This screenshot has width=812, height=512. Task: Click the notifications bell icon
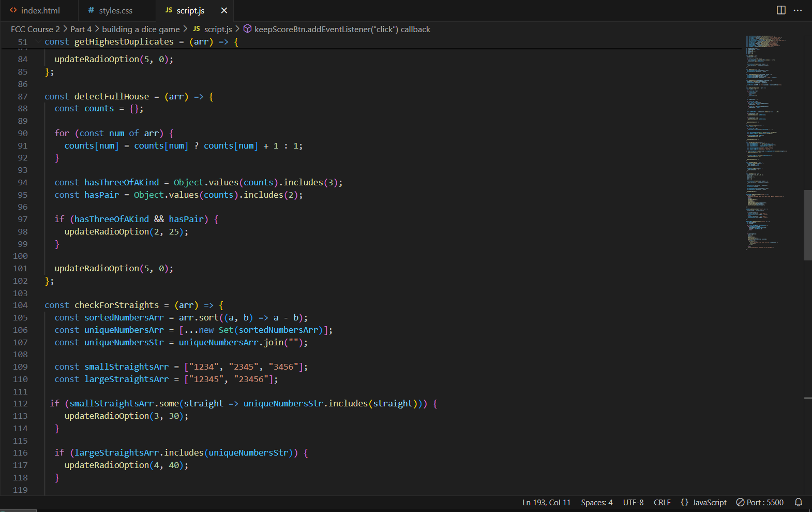tap(799, 502)
